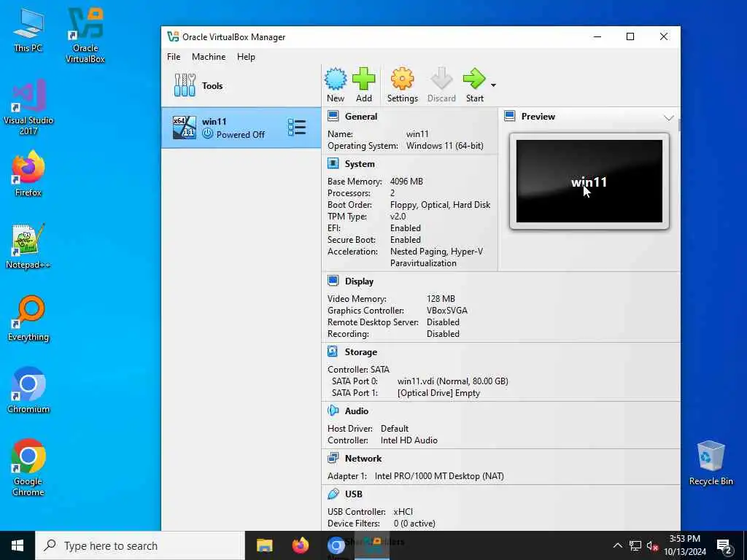Select Visual Studio 2017 desktop shortcut
This screenshot has height=560, width=747.
point(28,106)
